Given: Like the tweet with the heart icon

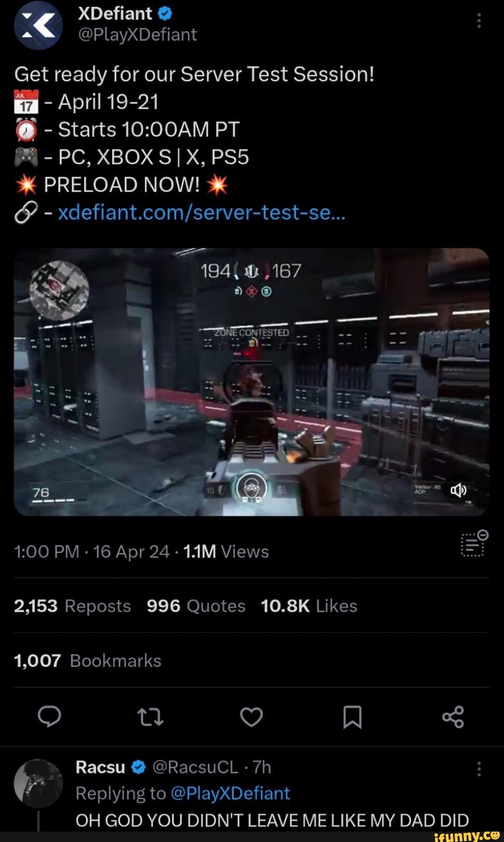Looking at the screenshot, I should coord(251,717).
